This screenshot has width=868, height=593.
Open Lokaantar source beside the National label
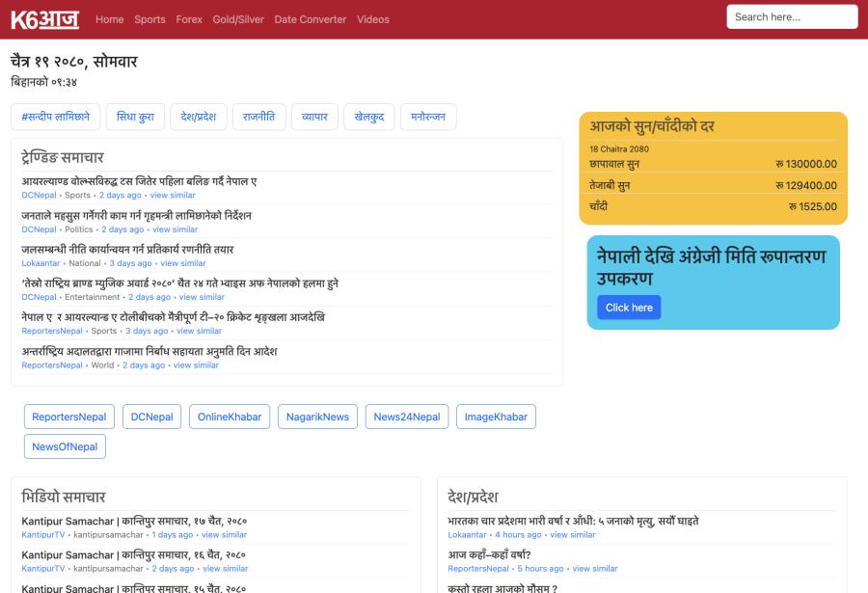[x=41, y=263]
